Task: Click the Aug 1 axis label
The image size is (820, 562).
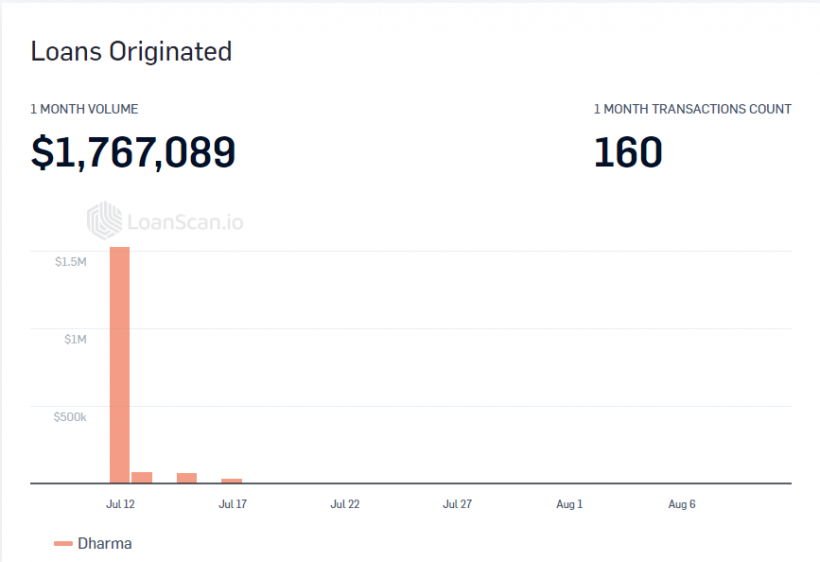Action: coord(569,504)
